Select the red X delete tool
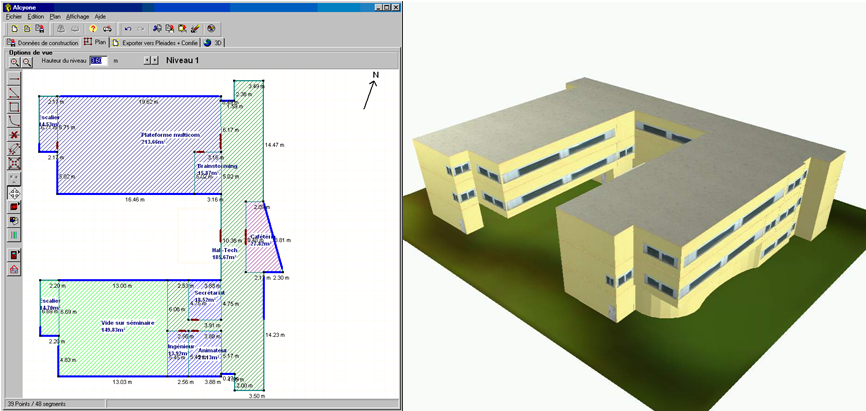866x411 pixels. pos(14,135)
